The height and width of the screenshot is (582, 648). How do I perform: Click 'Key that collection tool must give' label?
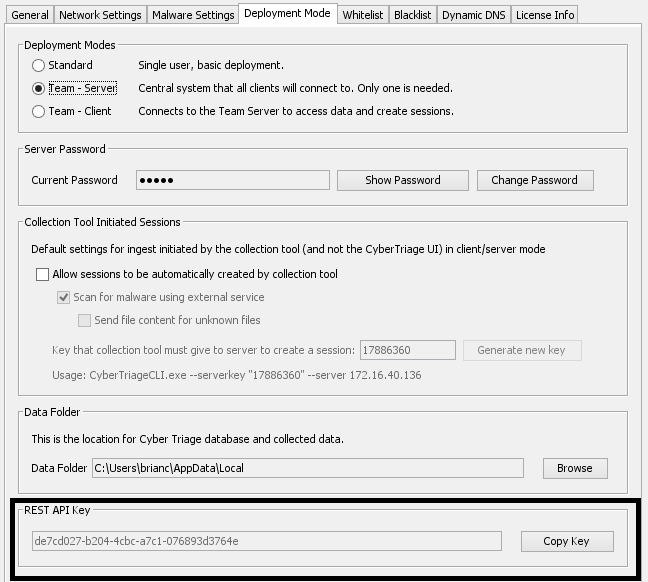pyautogui.click(x=203, y=351)
